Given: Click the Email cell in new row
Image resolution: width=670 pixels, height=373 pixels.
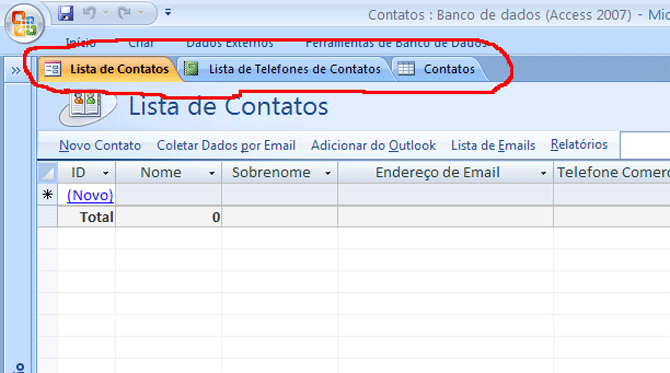Looking at the screenshot, I should (446, 195).
